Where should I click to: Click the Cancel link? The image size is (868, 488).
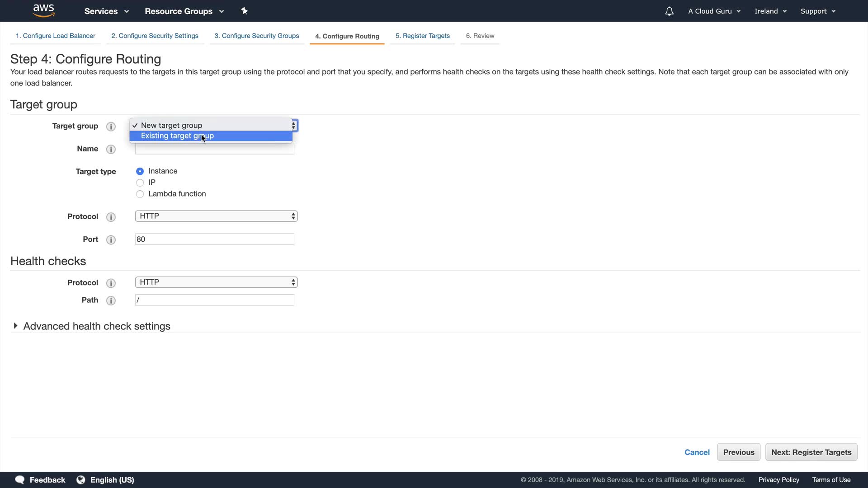coord(697,452)
